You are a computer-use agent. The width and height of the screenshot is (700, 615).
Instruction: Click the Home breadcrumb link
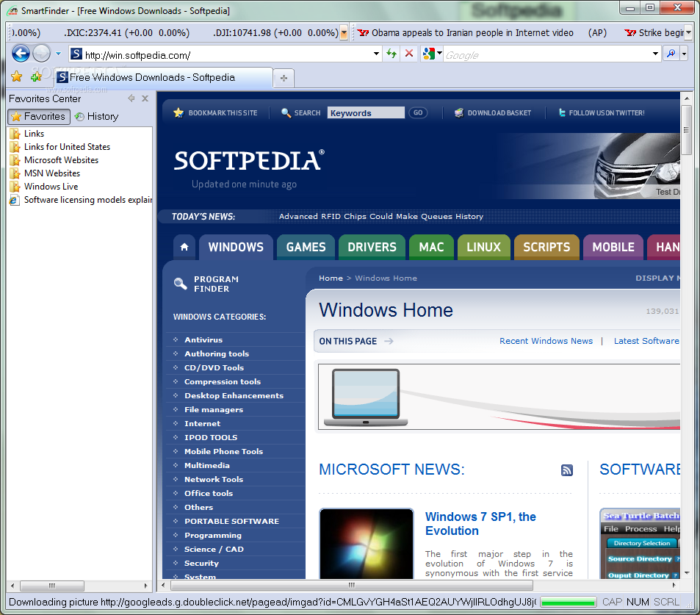(331, 278)
